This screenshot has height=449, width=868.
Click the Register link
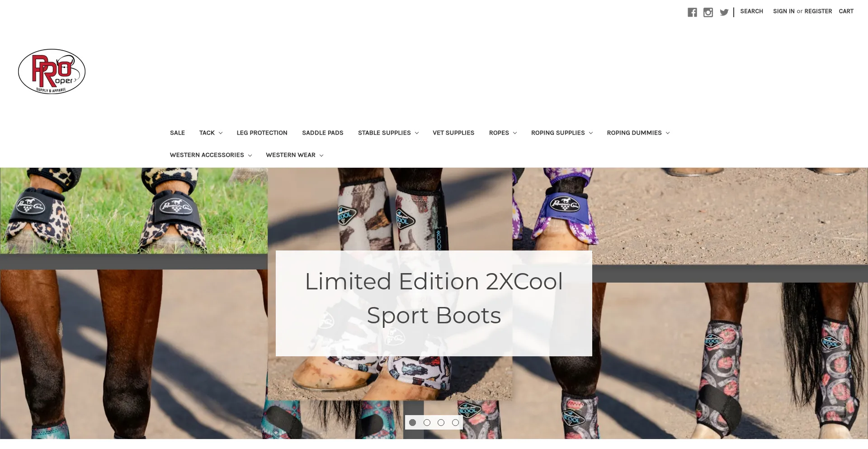[818, 11]
